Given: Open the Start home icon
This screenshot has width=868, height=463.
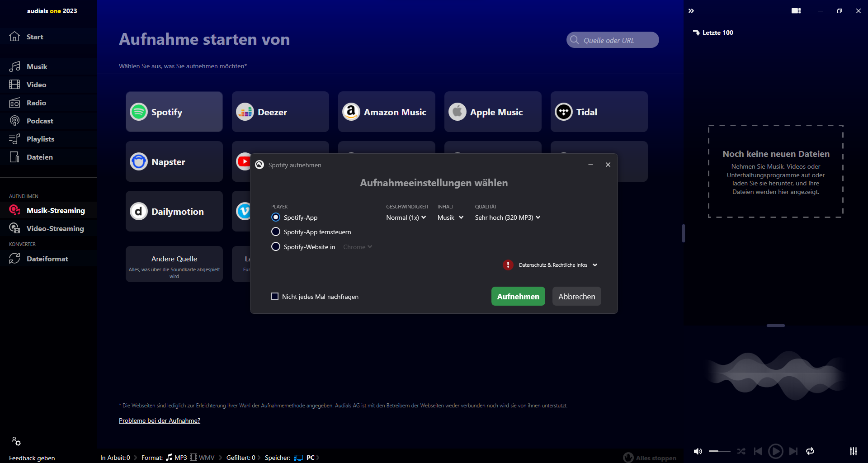Looking at the screenshot, I should tap(14, 37).
